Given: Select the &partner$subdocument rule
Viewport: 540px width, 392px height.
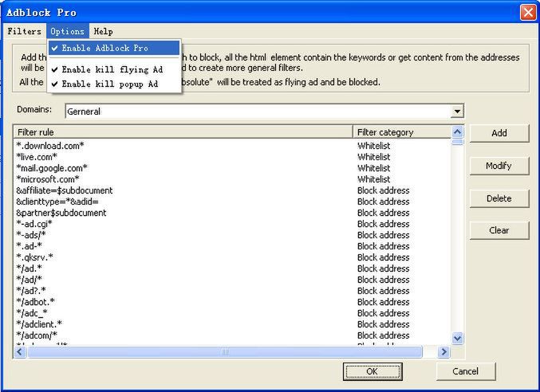Looking at the screenshot, I should point(61,213).
